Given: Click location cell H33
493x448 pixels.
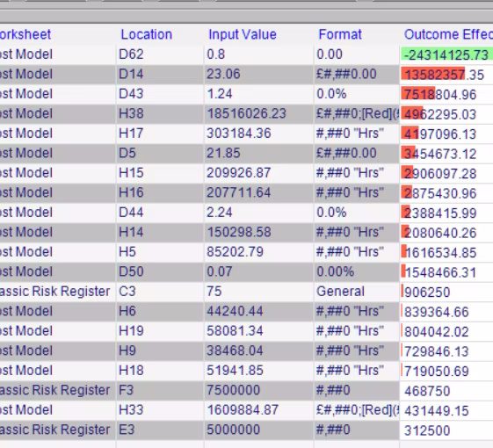Looking at the screenshot, I should coord(131,410).
